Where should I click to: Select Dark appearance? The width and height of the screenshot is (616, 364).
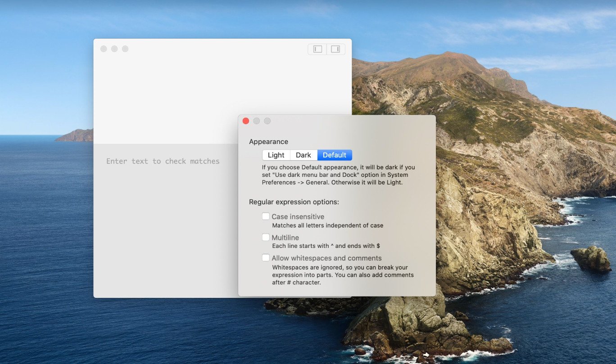click(x=303, y=155)
